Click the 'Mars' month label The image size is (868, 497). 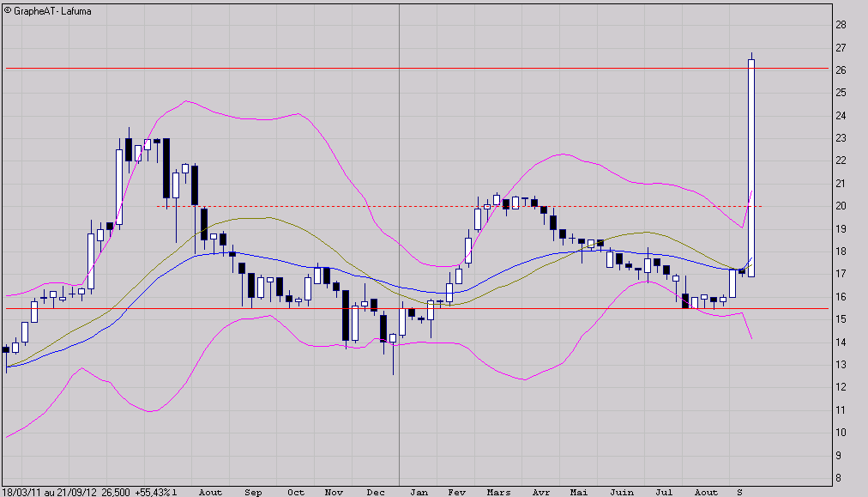pyautogui.click(x=499, y=492)
